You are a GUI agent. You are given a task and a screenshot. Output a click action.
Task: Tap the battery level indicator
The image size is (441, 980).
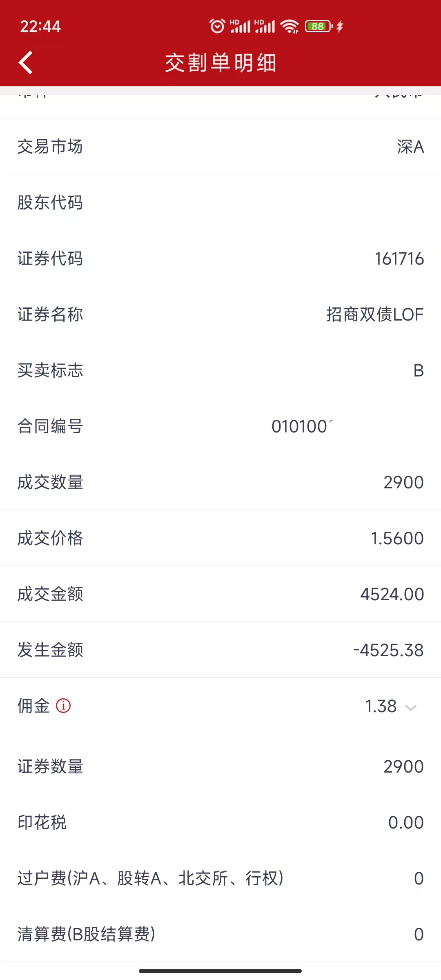coord(318,27)
